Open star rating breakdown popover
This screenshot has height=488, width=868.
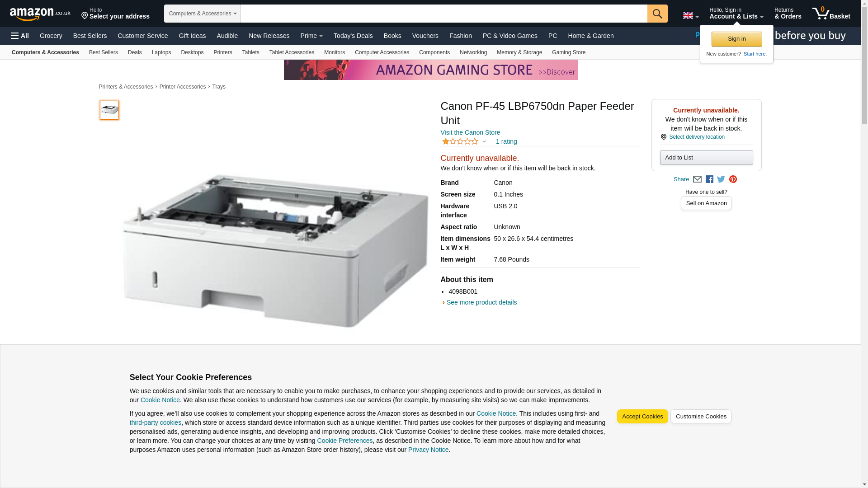click(464, 141)
